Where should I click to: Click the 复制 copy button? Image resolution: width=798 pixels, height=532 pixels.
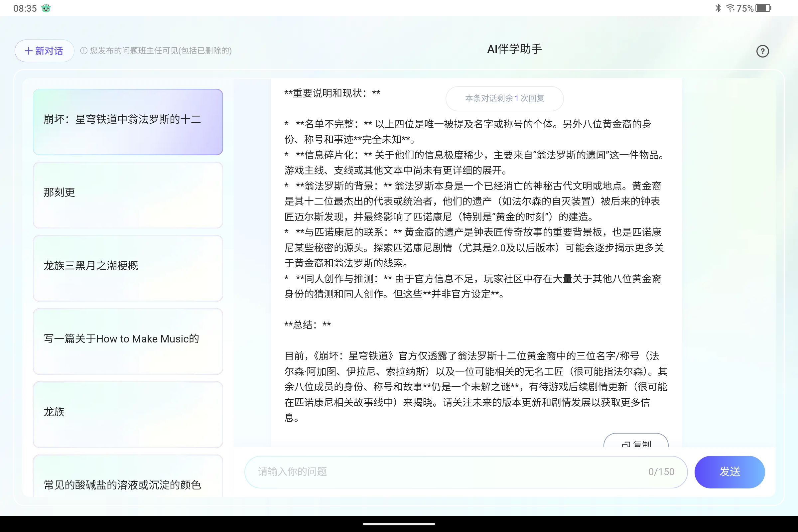(636, 441)
